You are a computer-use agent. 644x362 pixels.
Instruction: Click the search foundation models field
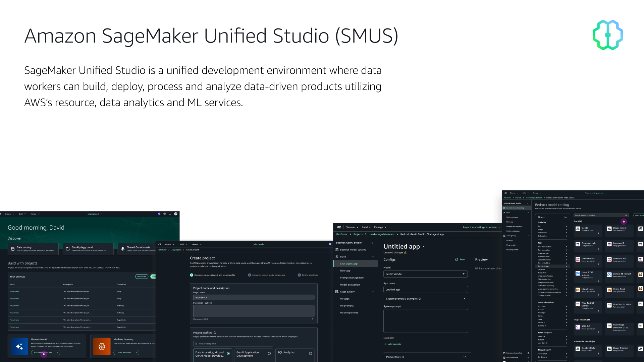(600, 215)
